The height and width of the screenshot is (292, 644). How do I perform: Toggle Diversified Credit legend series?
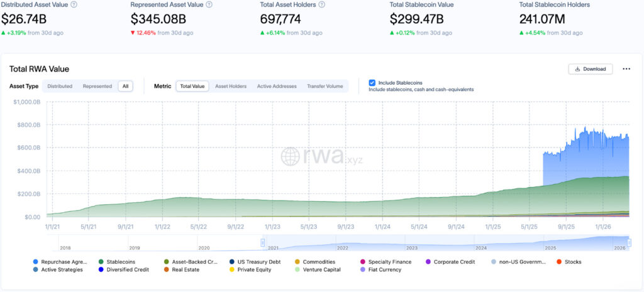pos(124,269)
